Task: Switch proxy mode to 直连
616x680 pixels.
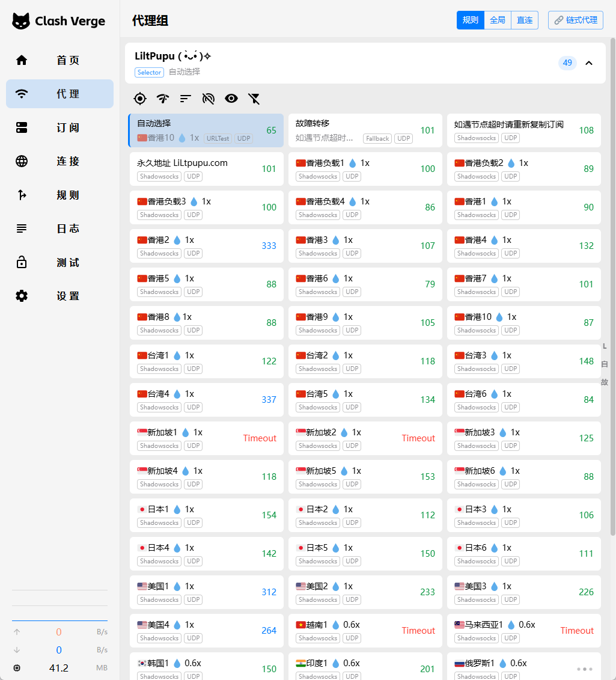Action: click(525, 20)
